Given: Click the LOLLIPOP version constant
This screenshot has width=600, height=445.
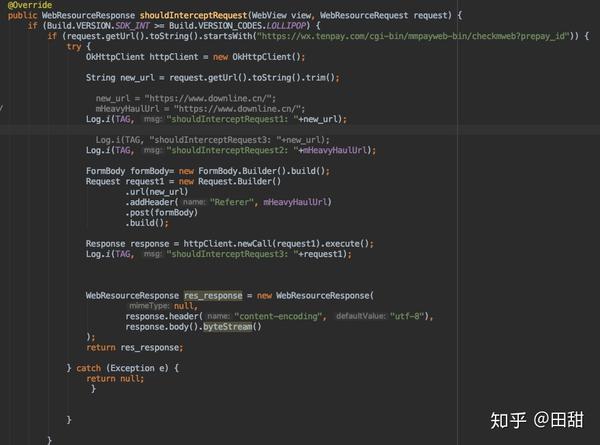Looking at the screenshot, I should pos(286,26).
